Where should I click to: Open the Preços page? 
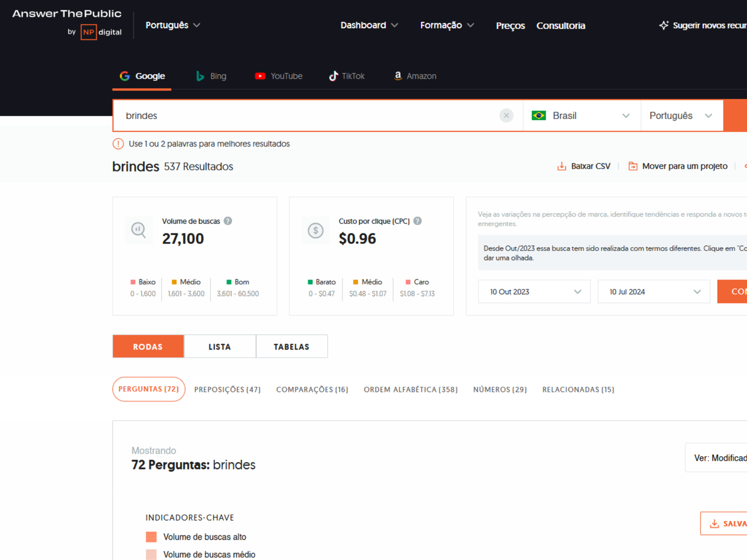coord(510,26)
